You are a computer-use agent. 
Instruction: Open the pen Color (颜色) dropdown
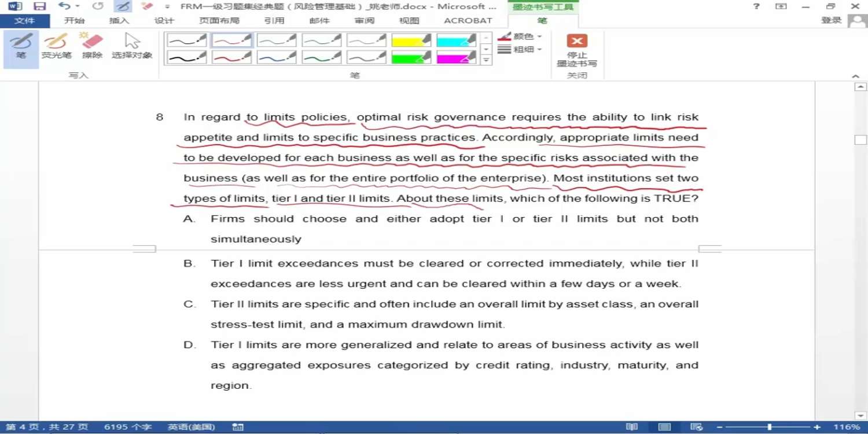[x=520, y=36]
